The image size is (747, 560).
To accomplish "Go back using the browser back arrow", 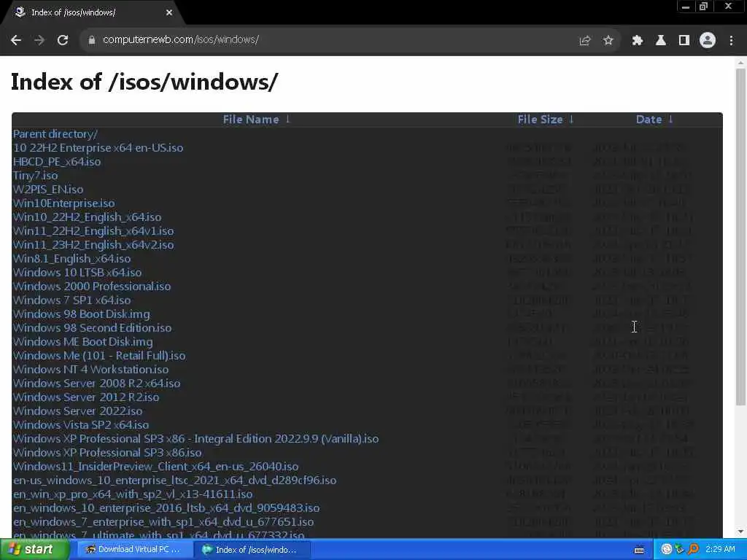I will point(16,40).
